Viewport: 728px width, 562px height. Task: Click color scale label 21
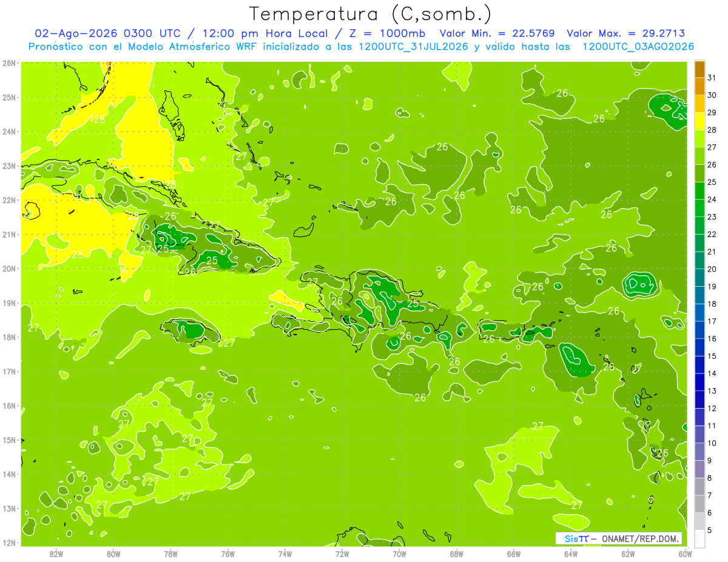[x=712, y=251]
